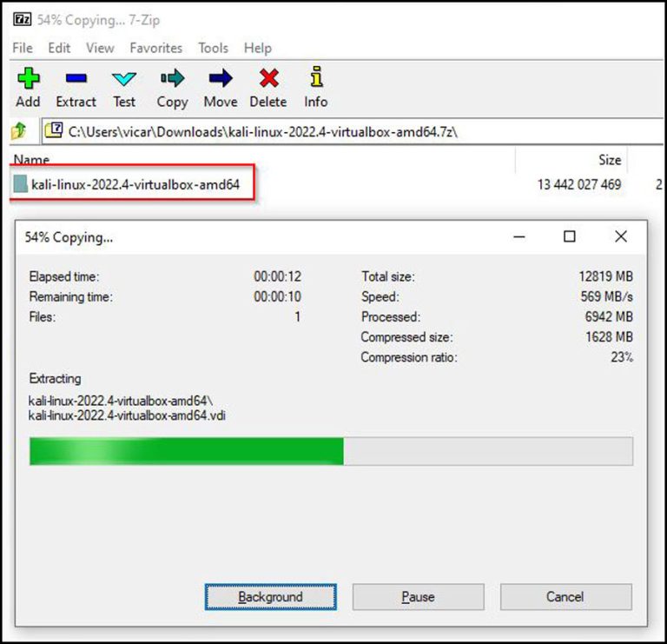Click the green plus Add icon
The height and width of the screenshot is (644, 667).
pos(28,80)
